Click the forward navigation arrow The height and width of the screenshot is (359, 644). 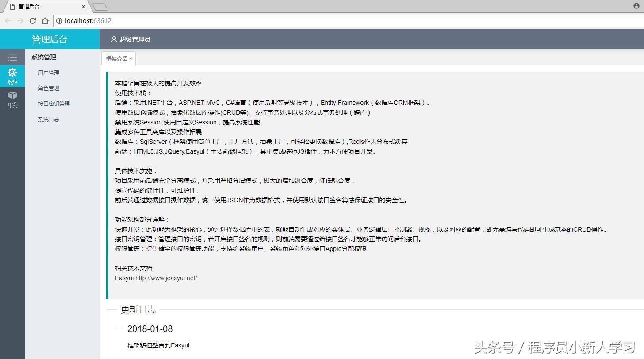click(x=20, y=20)
